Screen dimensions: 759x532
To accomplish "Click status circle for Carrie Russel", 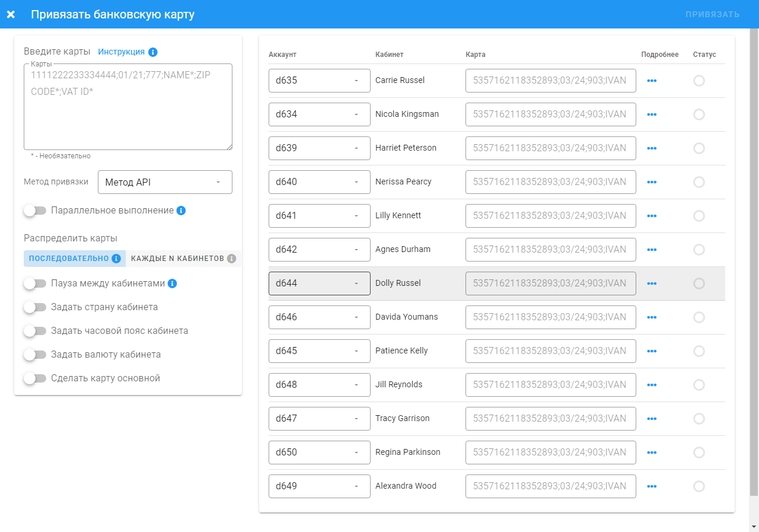I will click(699, 81).
